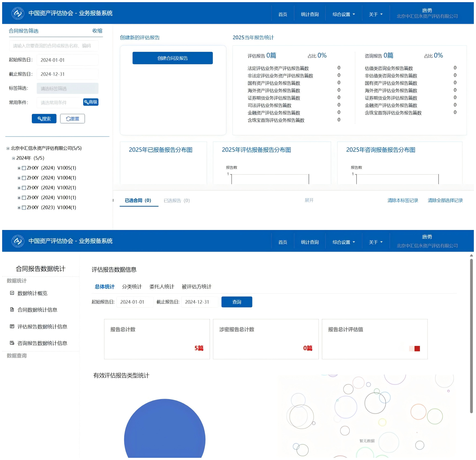Viewport: 476px width, 460px height.
Task: Click the contract or report name search field
Action: tap(54, 46)
